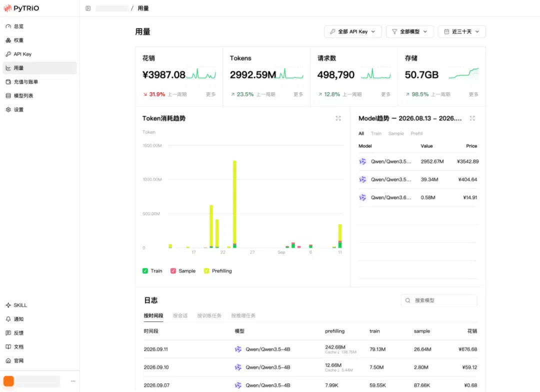Click the PyTRiO logo

coord(21,8)
